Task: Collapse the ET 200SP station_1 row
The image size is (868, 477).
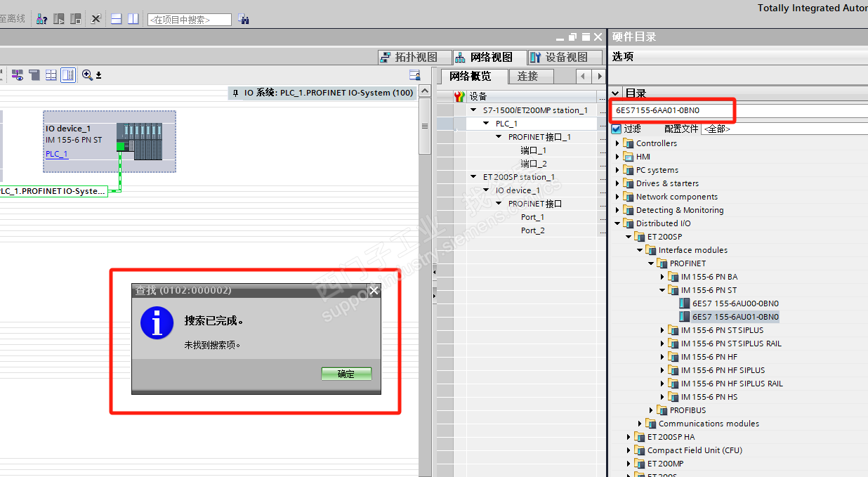Action: point(475,177)
